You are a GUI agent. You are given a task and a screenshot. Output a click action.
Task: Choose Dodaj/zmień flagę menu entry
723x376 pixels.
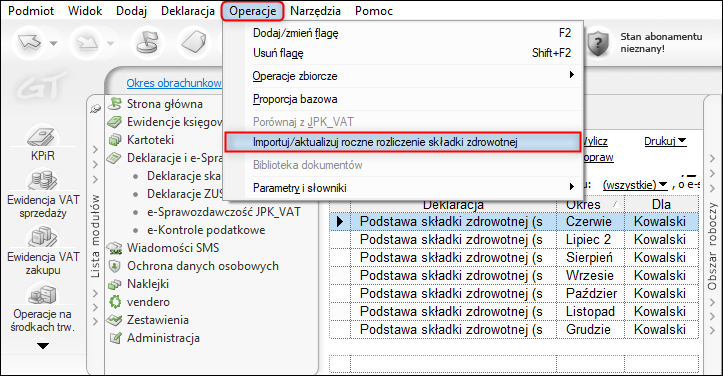pyautogui.click(x=403, y=33)
